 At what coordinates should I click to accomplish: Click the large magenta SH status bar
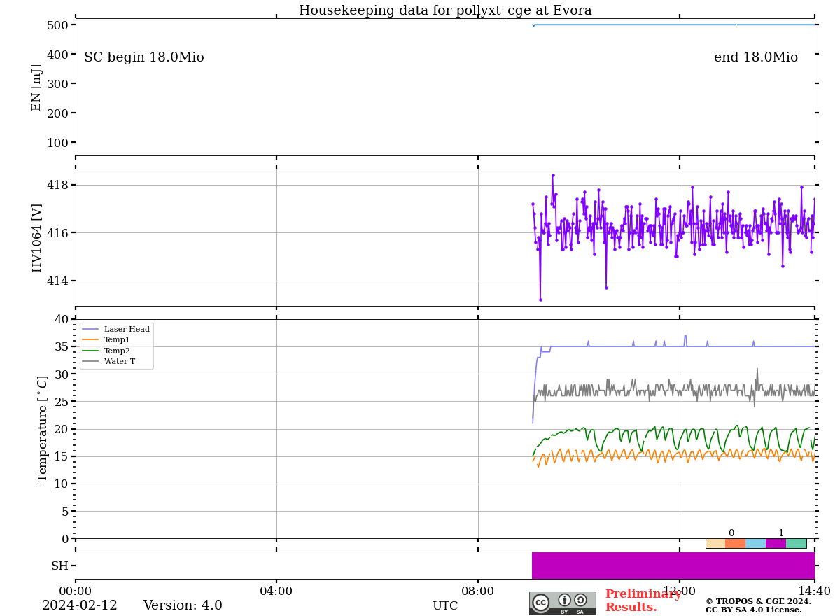[x=673, y=566]
